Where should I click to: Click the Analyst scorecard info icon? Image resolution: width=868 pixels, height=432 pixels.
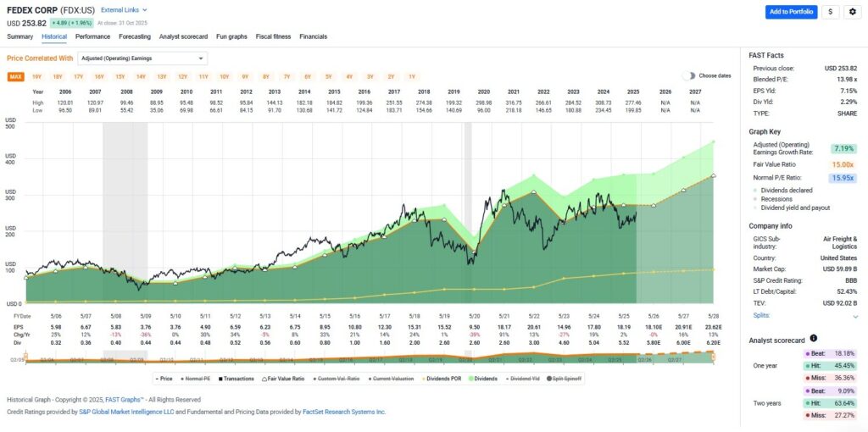[814, 338]
